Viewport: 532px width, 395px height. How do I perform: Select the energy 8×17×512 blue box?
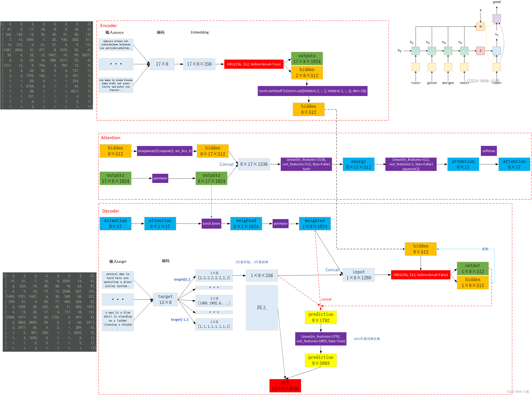(x=358, y=164)
